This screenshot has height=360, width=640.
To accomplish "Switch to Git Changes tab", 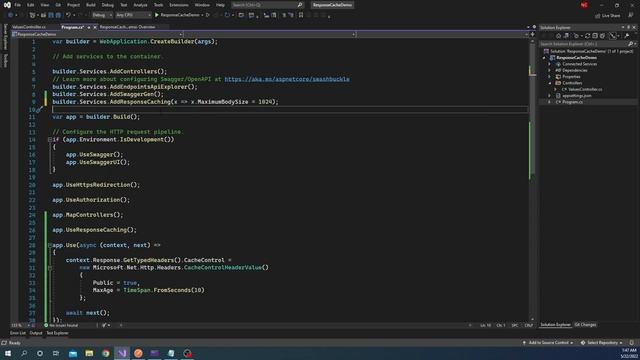I will point(585,325).
